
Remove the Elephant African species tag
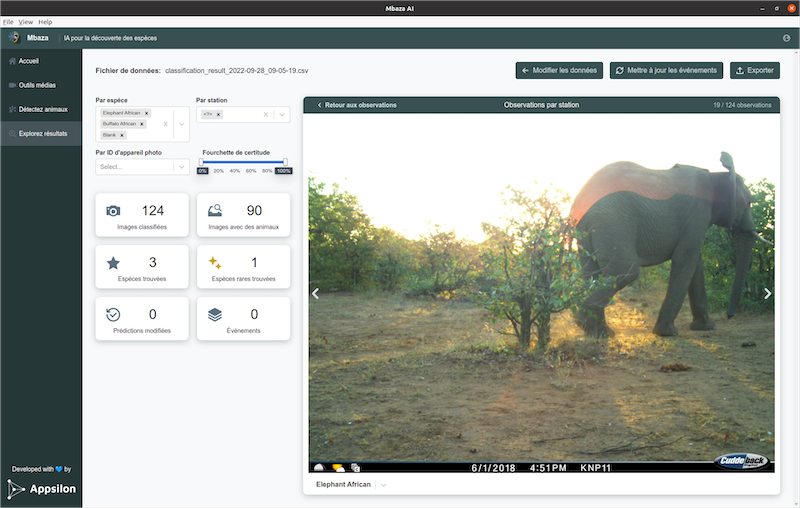coord(146,113)
